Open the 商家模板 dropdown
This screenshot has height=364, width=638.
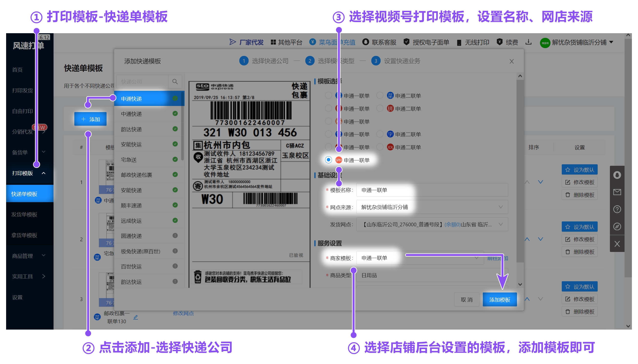pyautogui.click(x=420, y=258)
